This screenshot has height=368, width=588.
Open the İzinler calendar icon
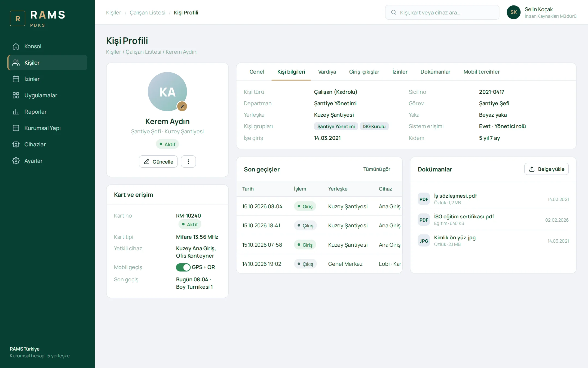coord(16,79)
